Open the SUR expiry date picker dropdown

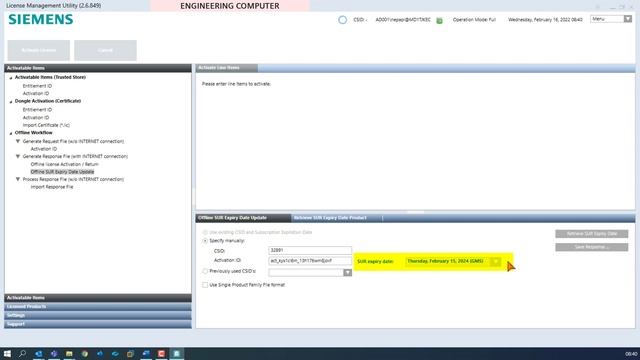click(x=495, y=261)
